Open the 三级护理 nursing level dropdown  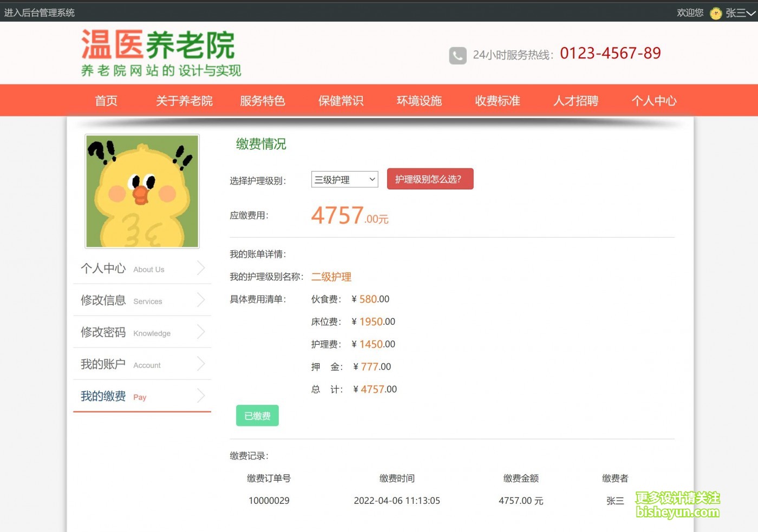tap(344, 180)
